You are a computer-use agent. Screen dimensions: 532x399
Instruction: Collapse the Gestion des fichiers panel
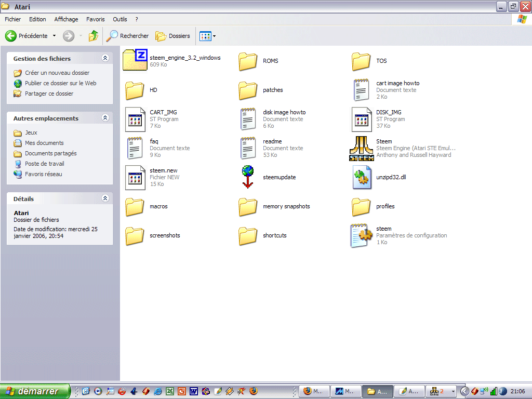pos(105,58)
